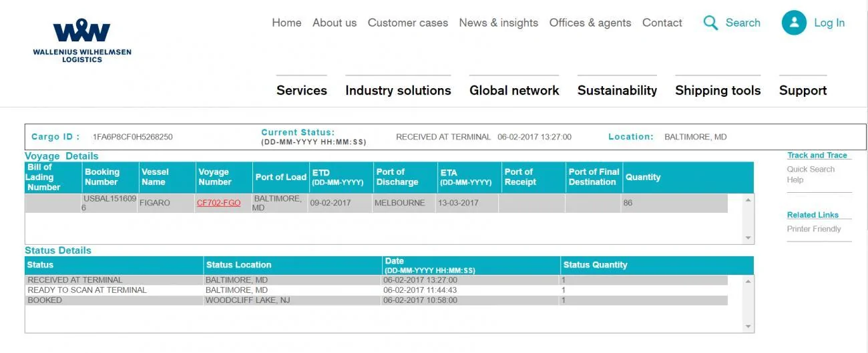Screen dimensions: 868x353
Task: Go to Quick Search link
Action: [811, 169]
